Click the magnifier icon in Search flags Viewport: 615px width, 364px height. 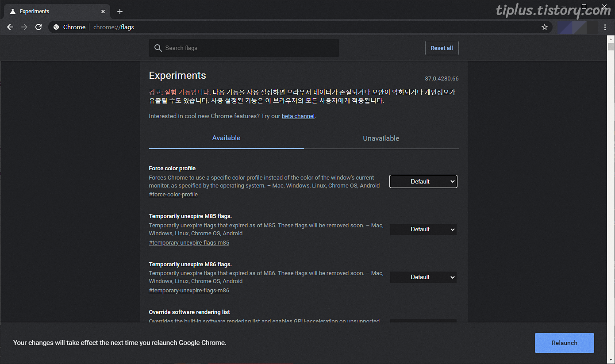(x=158, y=48)
